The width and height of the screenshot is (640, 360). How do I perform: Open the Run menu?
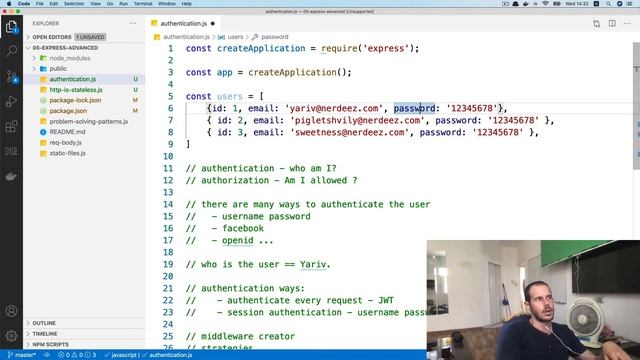coord(123,4)
